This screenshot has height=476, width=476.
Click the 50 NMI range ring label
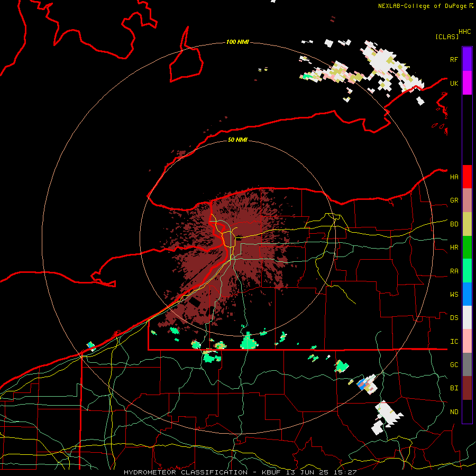tap(237, 140)
